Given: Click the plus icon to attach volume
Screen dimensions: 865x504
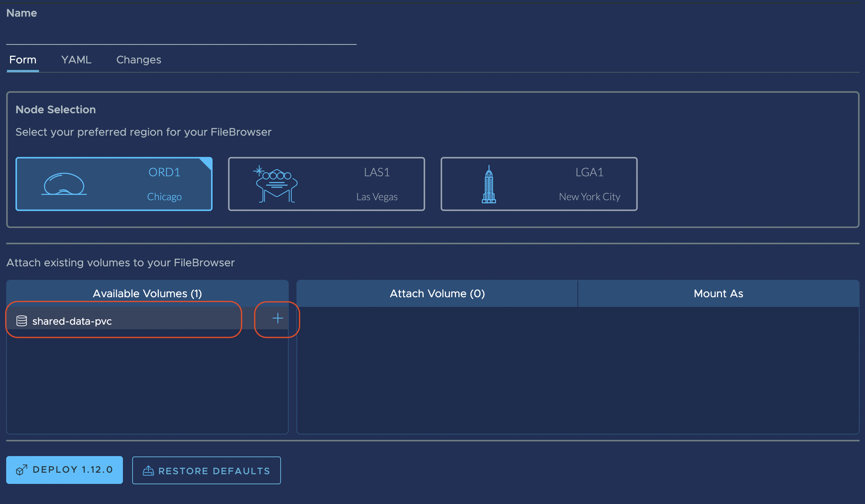Looking at the screenshot, I should click(x=278, y=318).
